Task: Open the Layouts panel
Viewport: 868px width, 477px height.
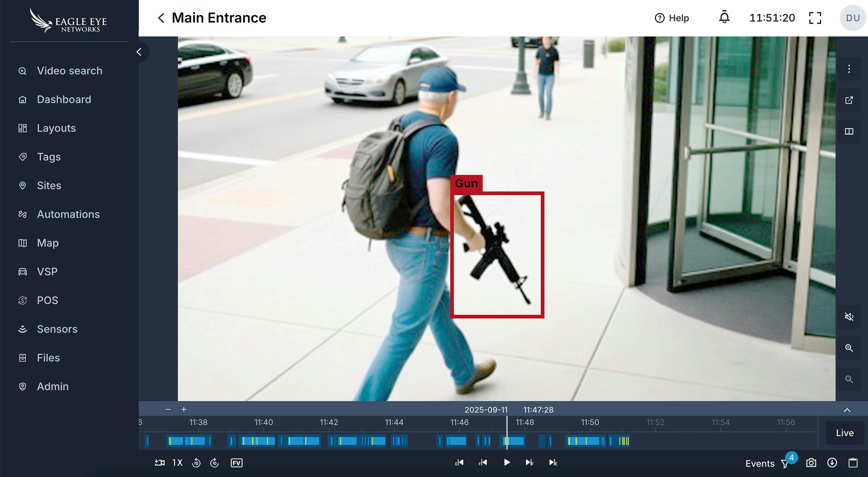Action: [56, 128]
